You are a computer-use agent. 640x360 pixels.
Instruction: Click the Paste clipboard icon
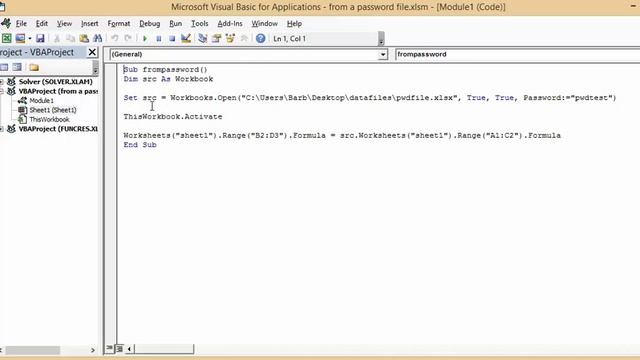(x=84, y=38)
